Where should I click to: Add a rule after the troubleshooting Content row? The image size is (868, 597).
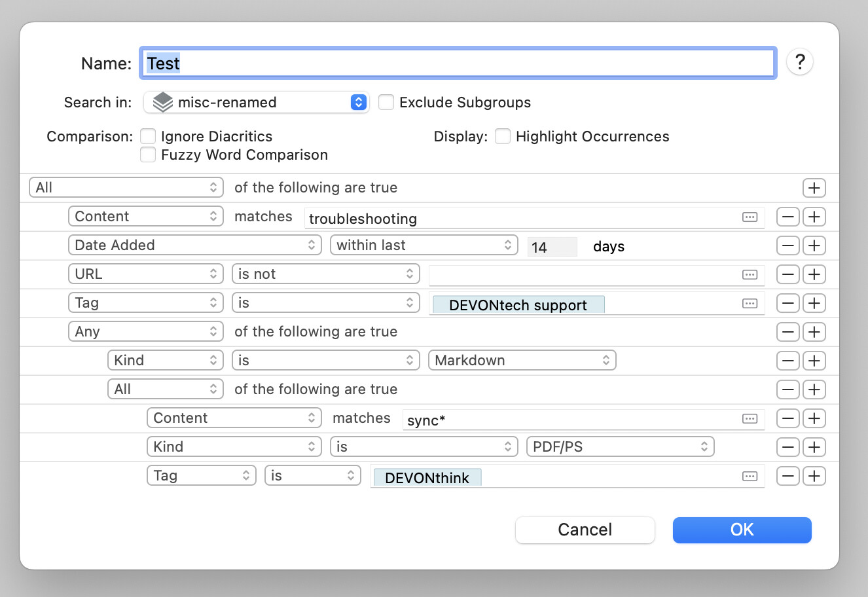pyautogui.click(x=814, y=217)
